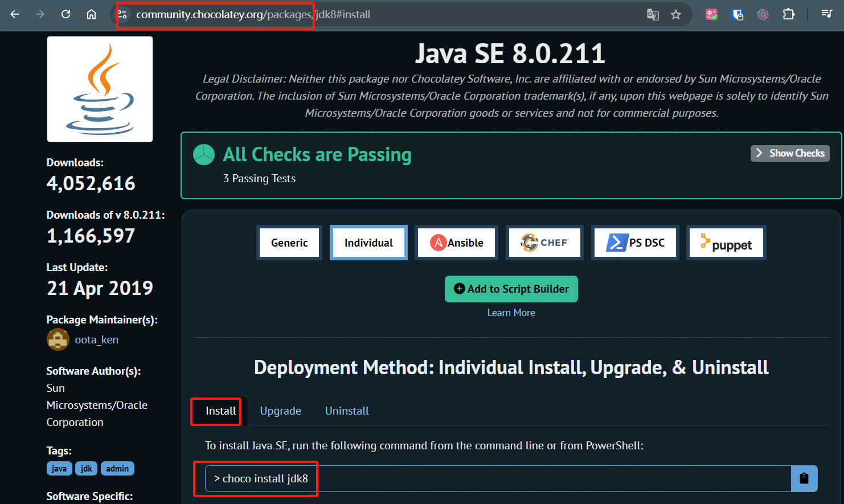The height and width of the screenshot is (504, 844).
Task: Select the Generic deployment method
Action: tap(289, 243)
